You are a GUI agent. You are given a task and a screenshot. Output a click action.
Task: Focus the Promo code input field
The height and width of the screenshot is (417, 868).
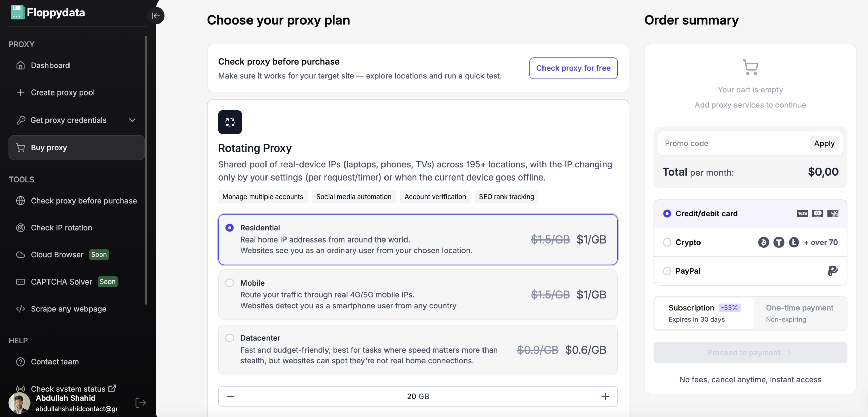click(x=732, y=143)
